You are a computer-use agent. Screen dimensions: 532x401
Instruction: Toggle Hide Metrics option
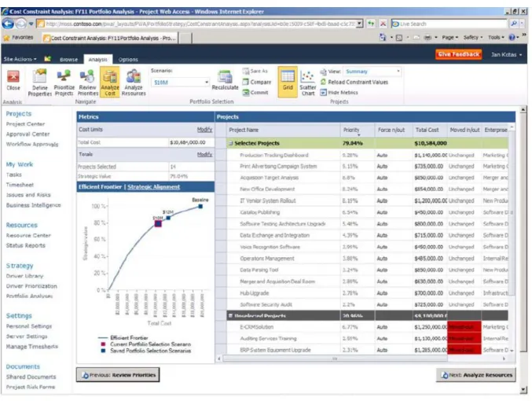339,92
